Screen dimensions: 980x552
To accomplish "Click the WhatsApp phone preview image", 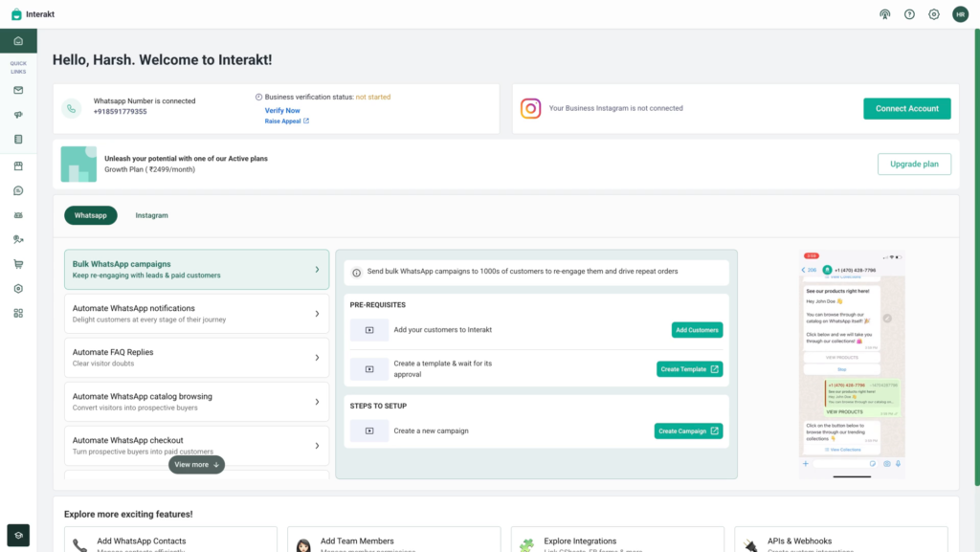I will coord(852,364).
